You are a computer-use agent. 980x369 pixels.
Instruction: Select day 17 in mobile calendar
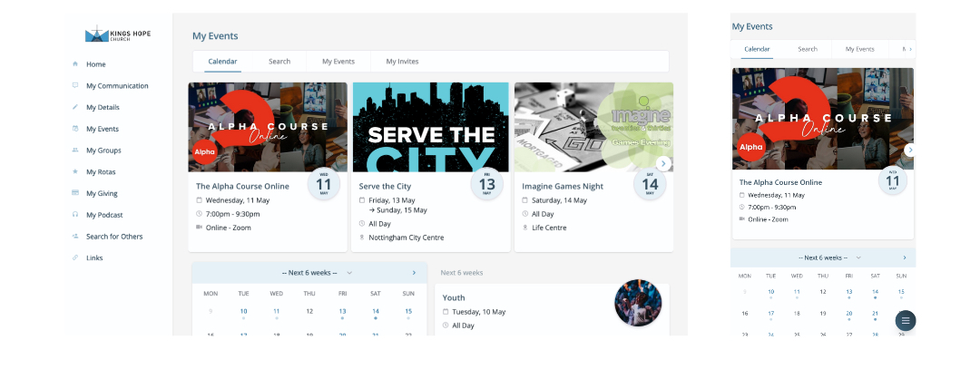(770, 314)
